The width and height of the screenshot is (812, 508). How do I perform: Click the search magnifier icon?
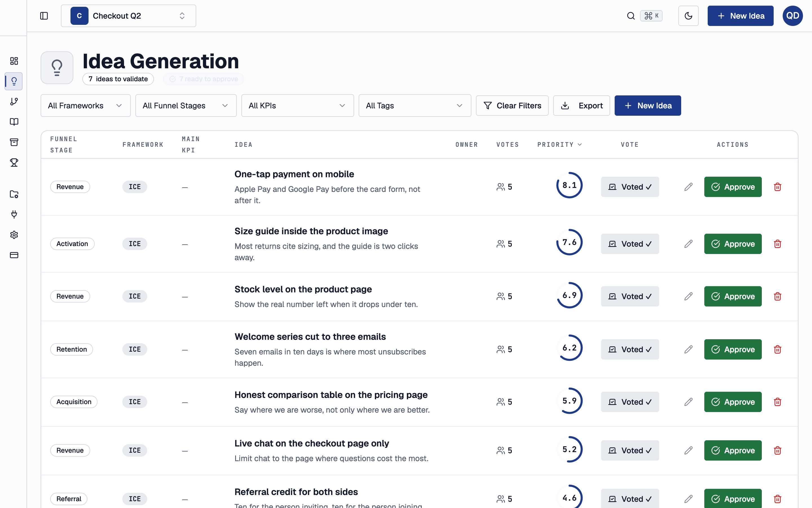[631, 16]
